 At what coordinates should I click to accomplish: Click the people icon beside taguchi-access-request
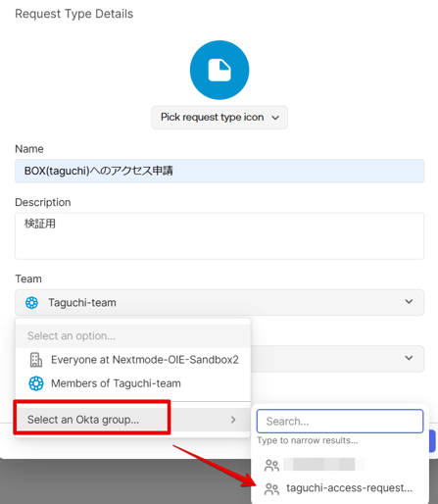271,489
